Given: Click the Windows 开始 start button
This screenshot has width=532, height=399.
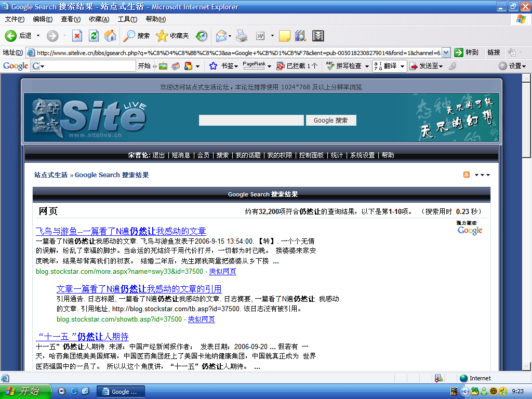Looking at the screenshot, I should pos(25,391).
